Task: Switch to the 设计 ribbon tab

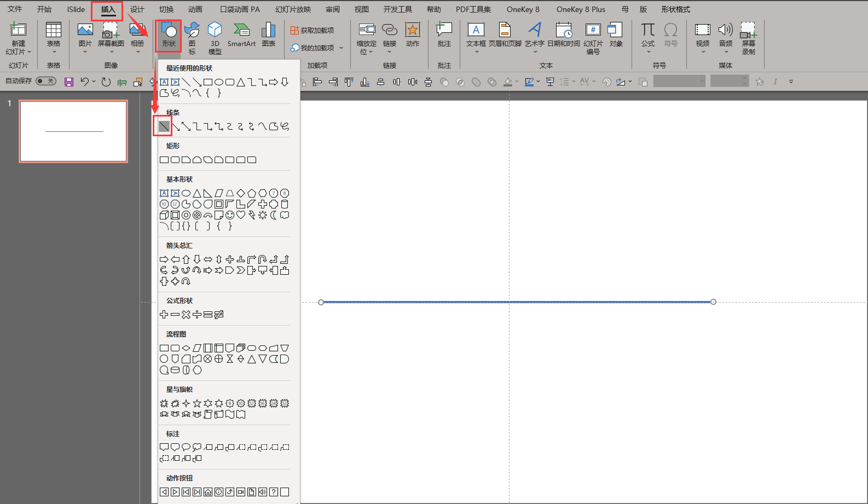Action: (x=137, y=9)
